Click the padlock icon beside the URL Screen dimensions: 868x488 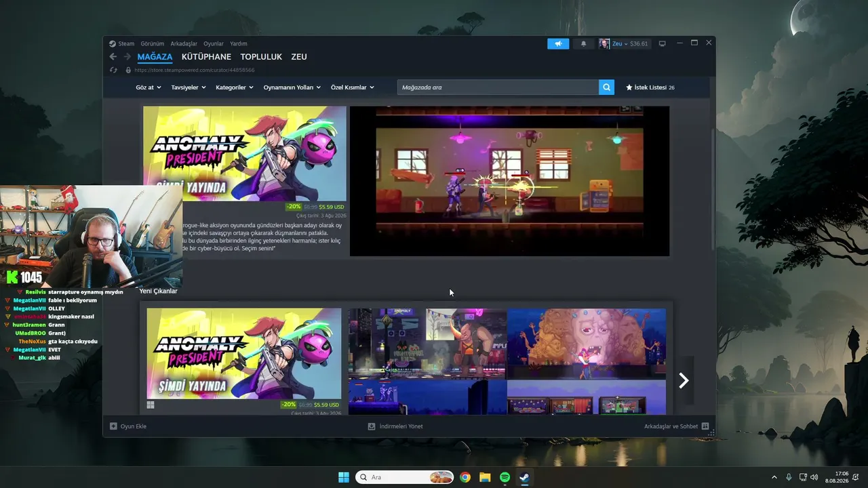128,70
